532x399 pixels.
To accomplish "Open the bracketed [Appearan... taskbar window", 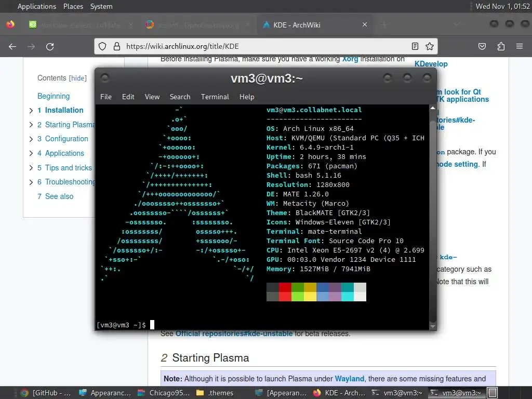I will tap(281, 393).
